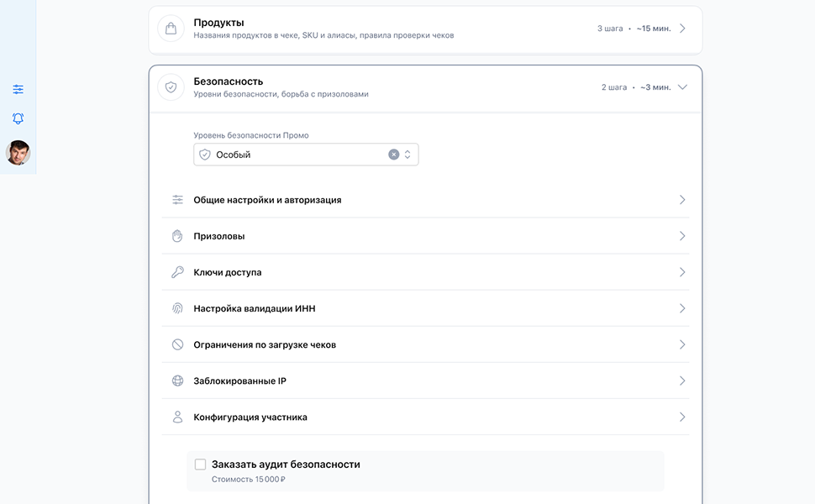Open the Уровень безопасности Промо dropdown arrows
The height and width of the screenshot is (504, 815).
(x=407, y=155)
